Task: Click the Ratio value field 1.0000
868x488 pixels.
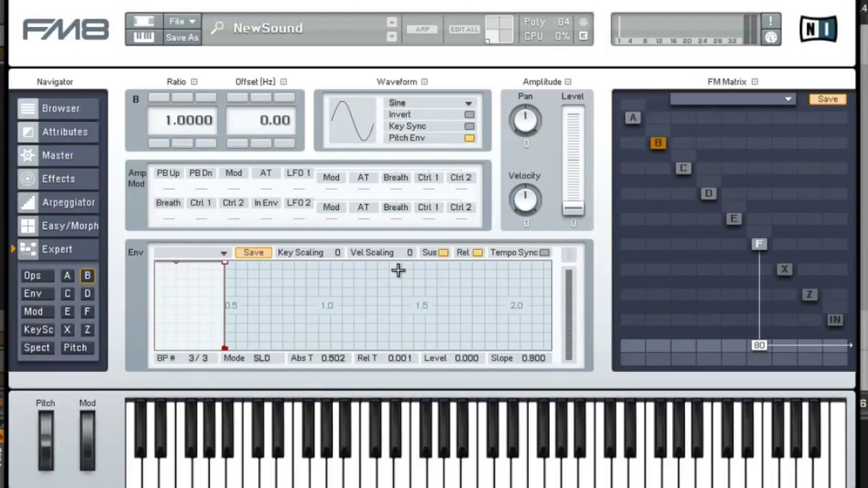Action: coord(183,121)
